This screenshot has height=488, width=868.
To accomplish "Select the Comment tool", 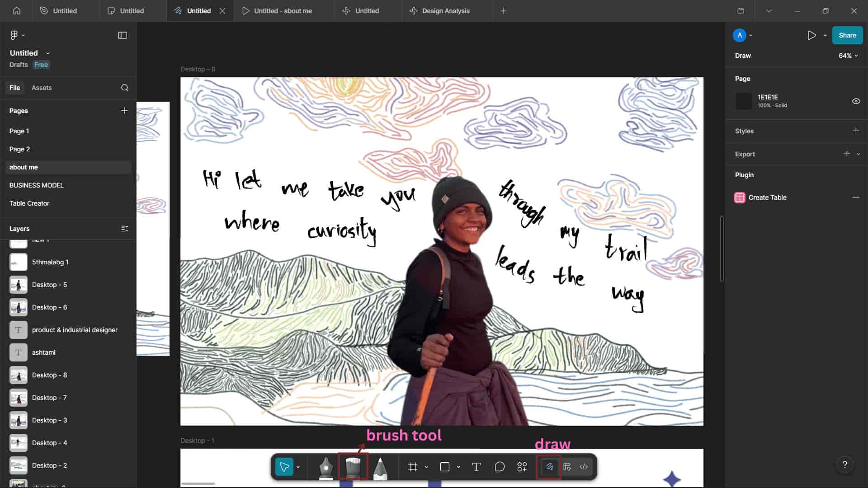I will (499, 467).
